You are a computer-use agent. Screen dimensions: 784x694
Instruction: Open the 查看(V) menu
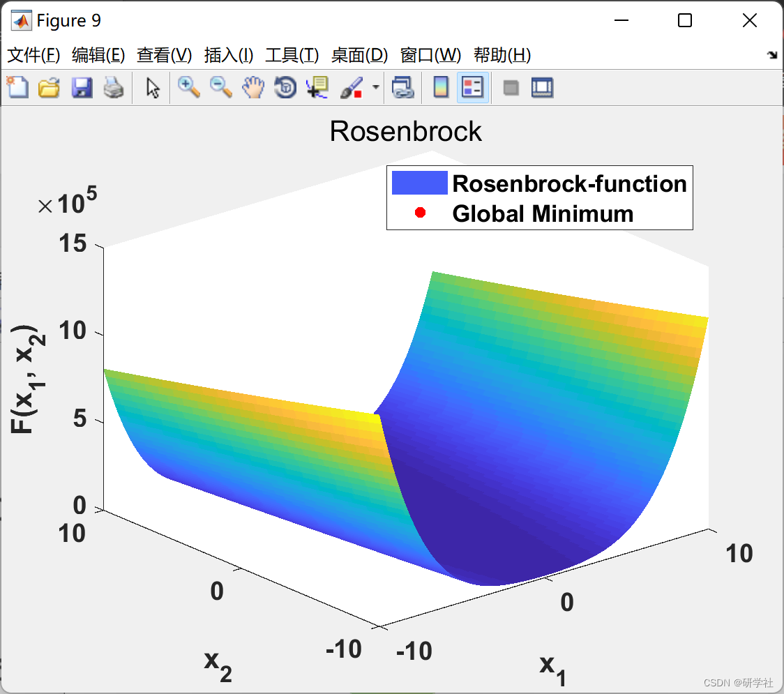164,55
